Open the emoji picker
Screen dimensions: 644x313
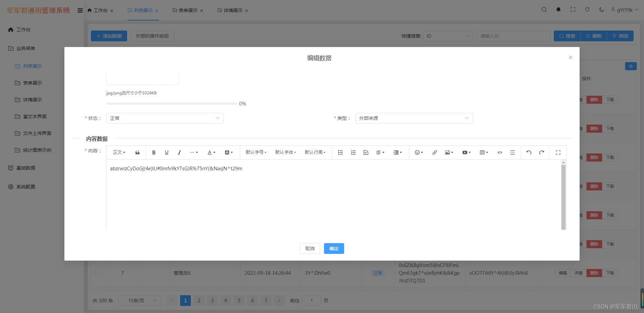(419, 152)
